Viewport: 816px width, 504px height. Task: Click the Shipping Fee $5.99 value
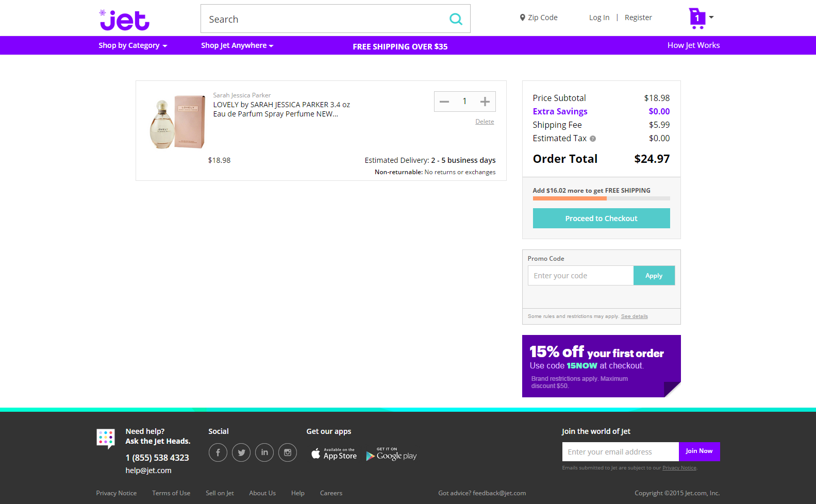(x=659, y=125)
